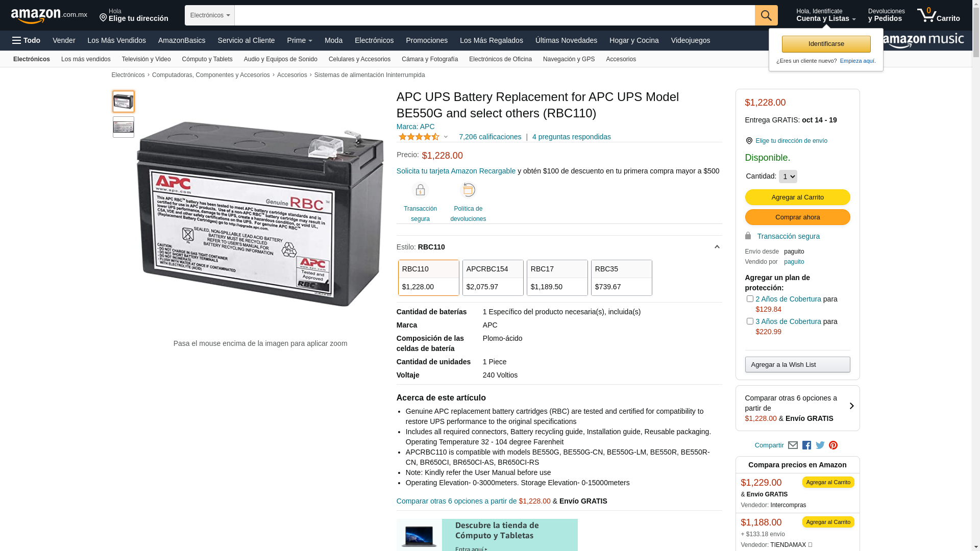Open the Cantidad quantity dropdown
The height and width of the screenshot is (551, 980).
(x=788, y=177)
